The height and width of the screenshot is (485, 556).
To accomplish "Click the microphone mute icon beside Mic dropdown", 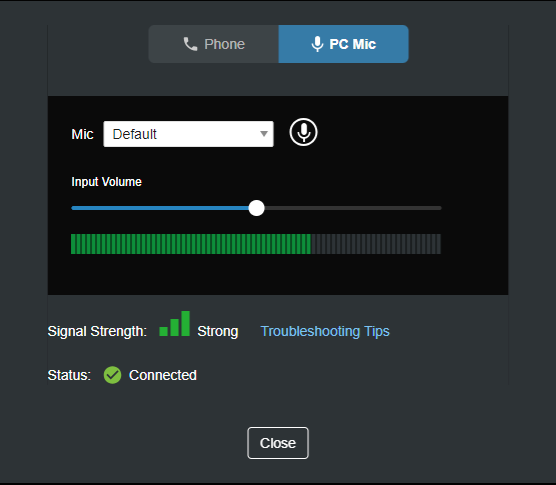I will click(x=303, y=132).
